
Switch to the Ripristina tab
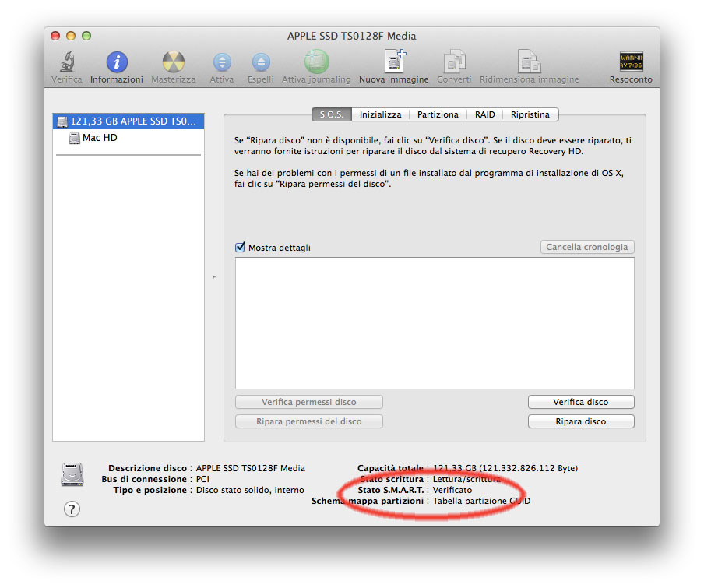530,114
